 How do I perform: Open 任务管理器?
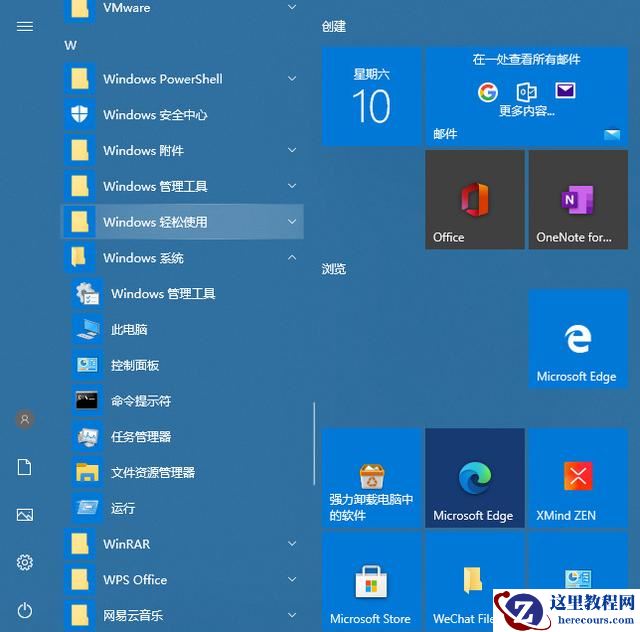click(183, 436)
